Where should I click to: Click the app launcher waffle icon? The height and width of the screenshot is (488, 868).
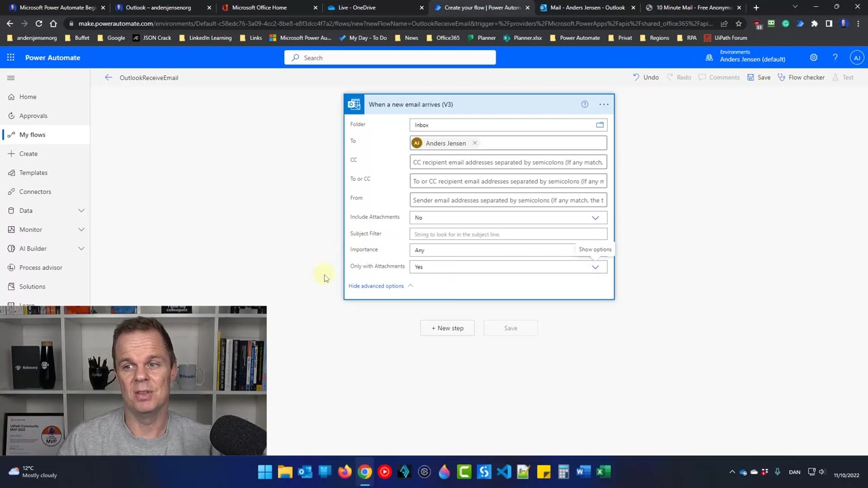point(11,58)
